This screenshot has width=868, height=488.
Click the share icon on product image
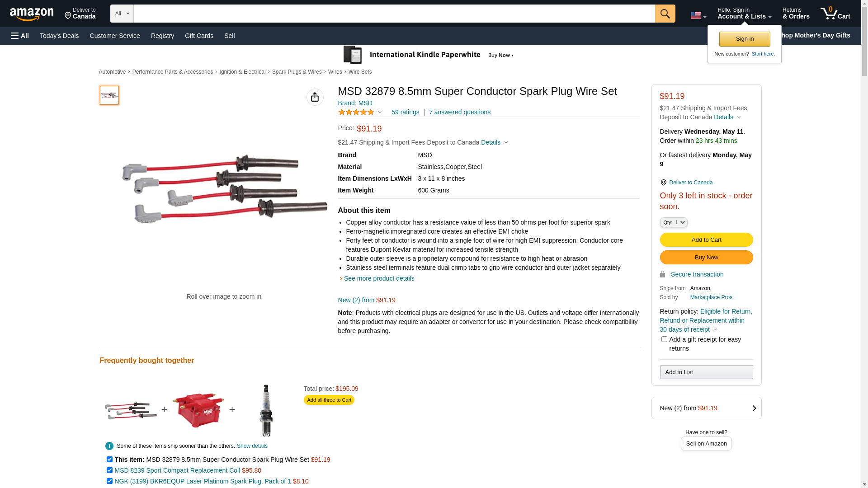(315, 97)
